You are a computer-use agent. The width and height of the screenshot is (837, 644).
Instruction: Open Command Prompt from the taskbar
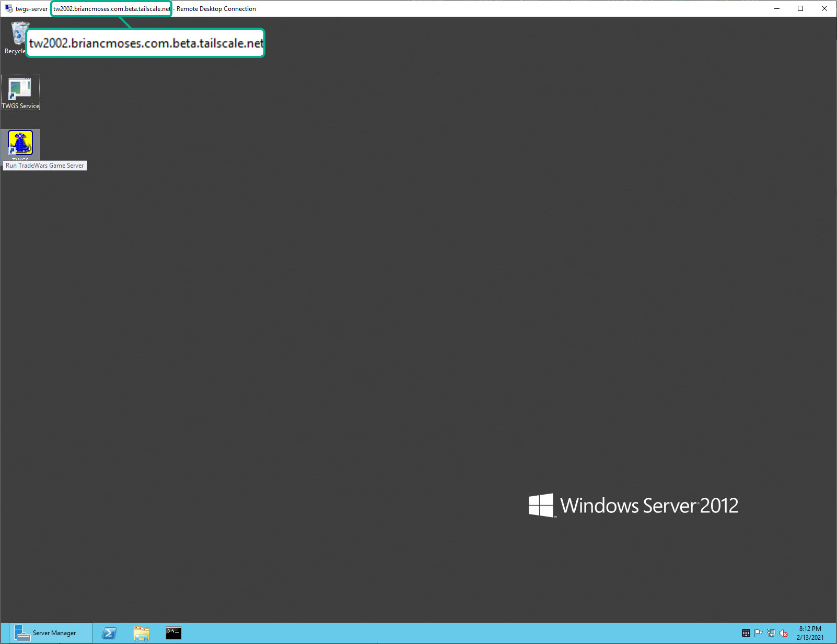click(x=173, y=633)
